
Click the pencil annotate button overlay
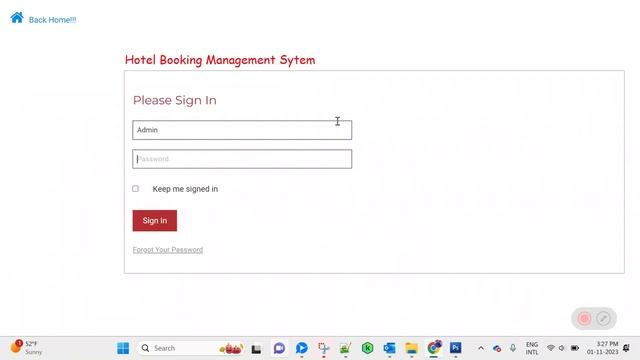603,318
